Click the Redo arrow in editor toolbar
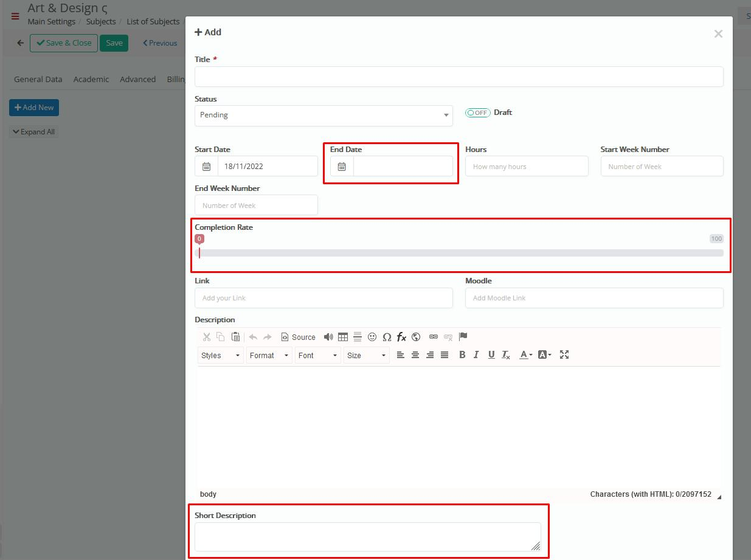751x560 pixels. [x=268, y=337]
